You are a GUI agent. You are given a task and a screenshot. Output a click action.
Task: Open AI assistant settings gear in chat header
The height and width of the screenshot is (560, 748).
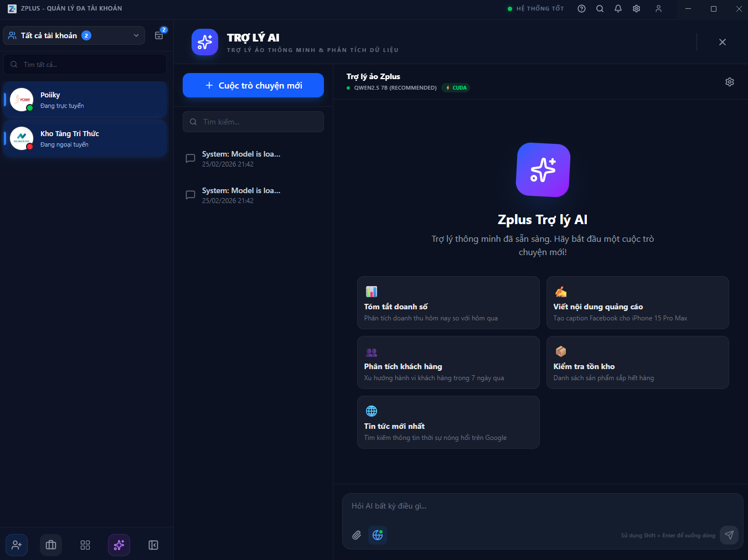point(729,82)
